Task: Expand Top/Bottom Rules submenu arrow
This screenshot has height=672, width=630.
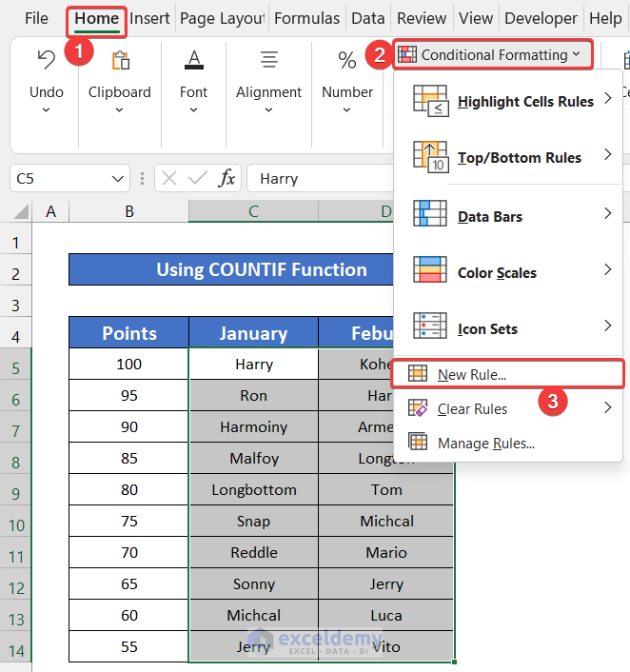Action: [x=608, y=154]
